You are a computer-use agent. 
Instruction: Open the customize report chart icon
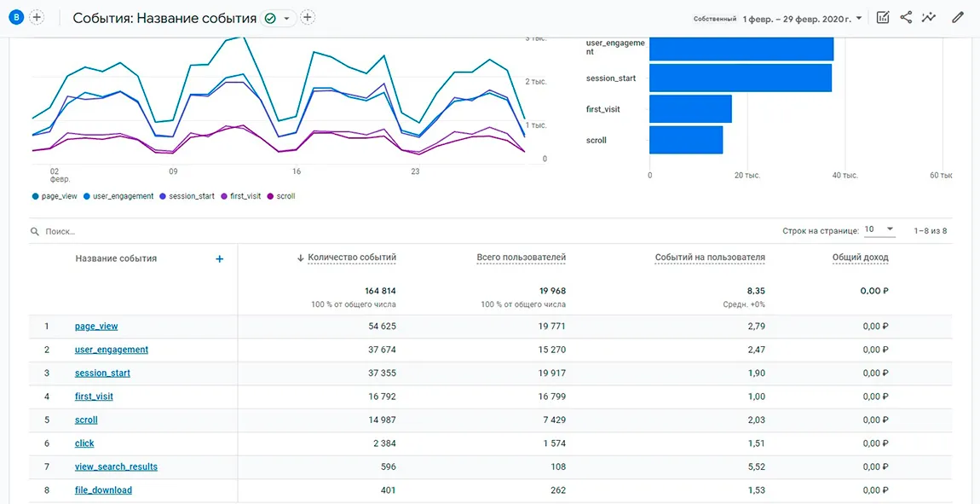883,18
